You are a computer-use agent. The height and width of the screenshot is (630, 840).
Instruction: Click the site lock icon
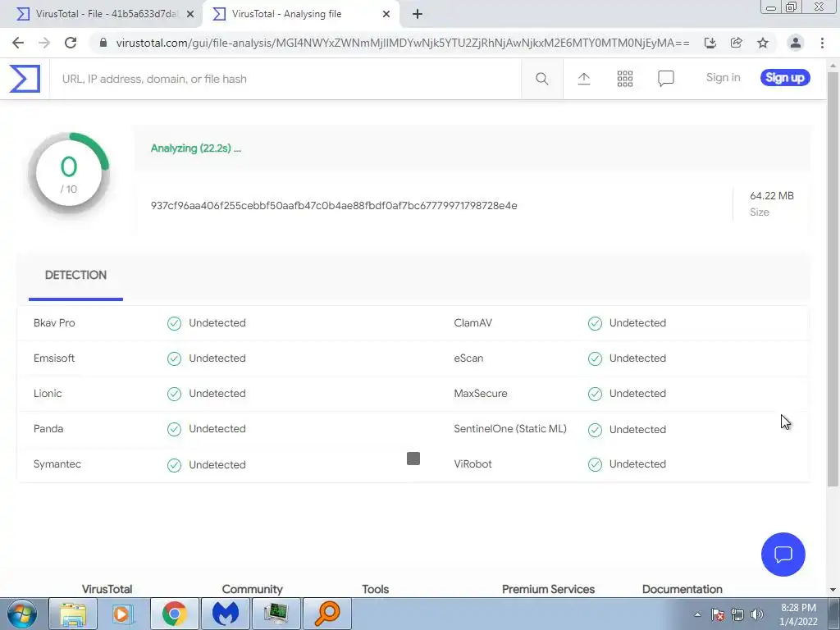[x=103, y=43]
